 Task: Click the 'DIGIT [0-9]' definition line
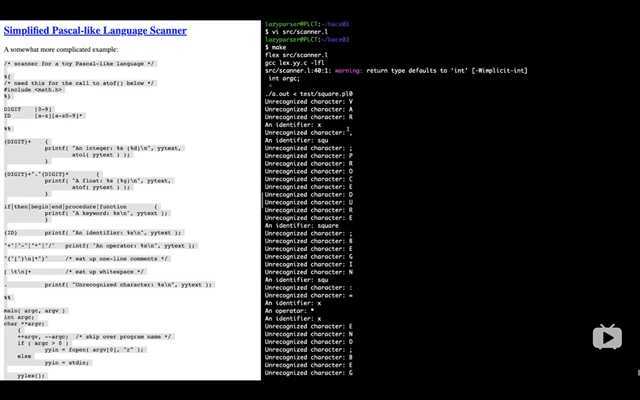[29, 109]
